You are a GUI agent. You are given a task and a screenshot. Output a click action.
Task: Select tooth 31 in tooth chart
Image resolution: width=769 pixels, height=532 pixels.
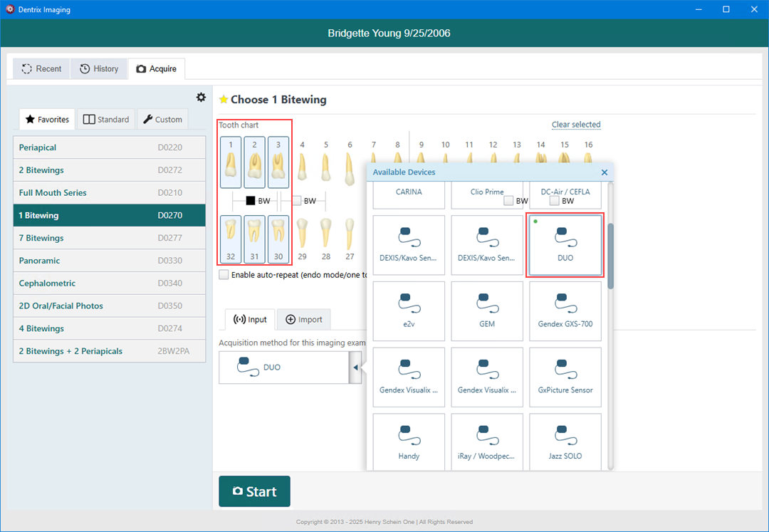click(254, 238)
